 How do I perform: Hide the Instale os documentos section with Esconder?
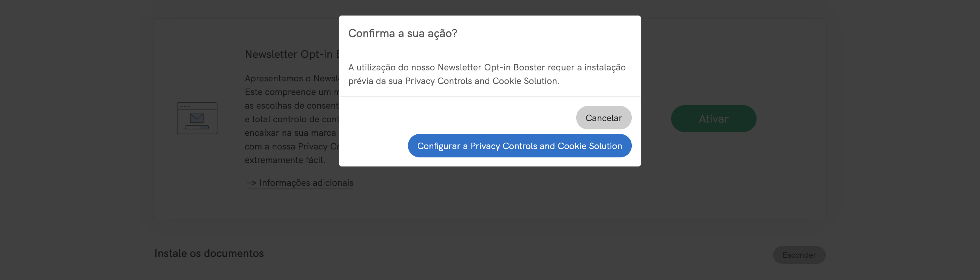coord(799,255)
